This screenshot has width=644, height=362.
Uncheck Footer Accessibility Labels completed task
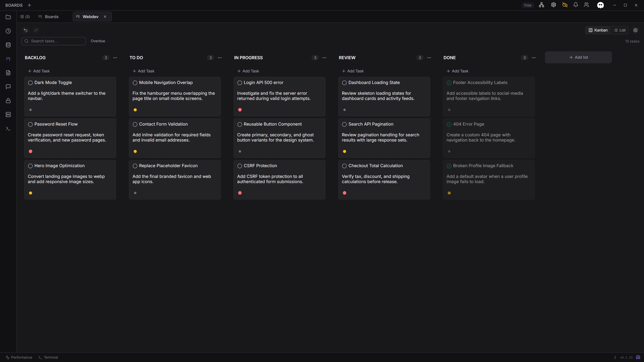[449, 83]
